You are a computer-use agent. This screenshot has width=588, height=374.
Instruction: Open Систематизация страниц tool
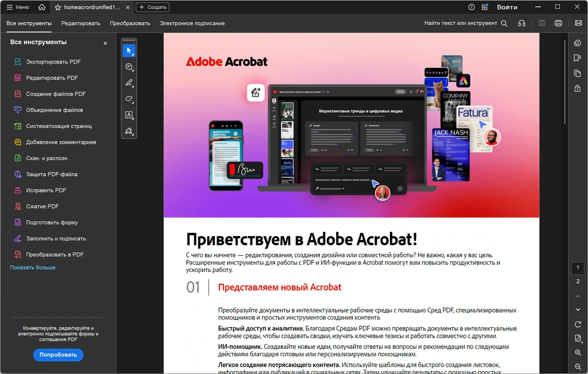[52, 126]
